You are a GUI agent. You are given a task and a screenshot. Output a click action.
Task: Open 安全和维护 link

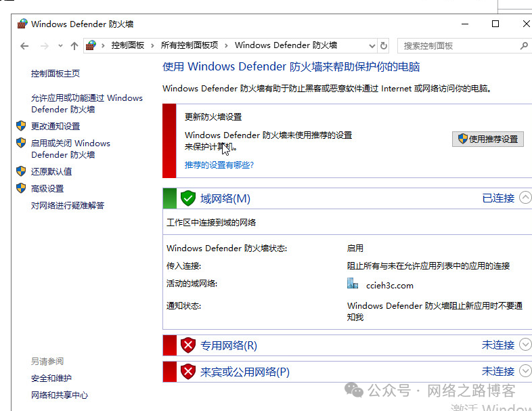click(x=51, y=378)
